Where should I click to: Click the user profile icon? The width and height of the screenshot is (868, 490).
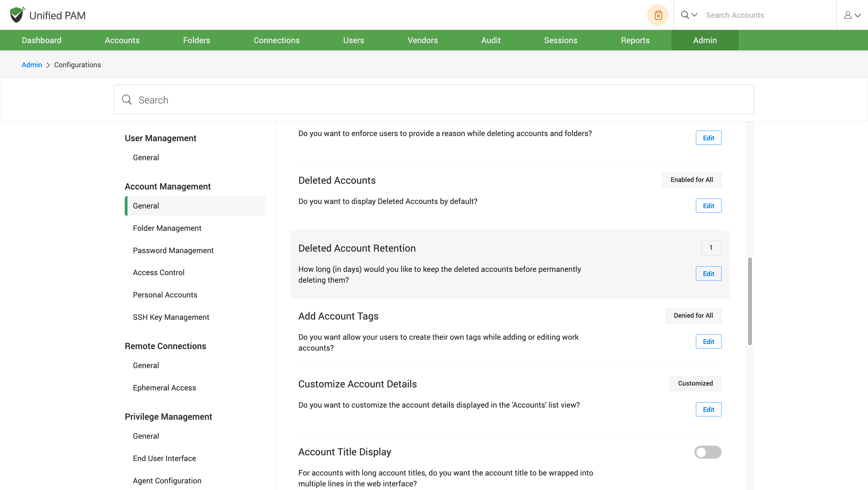(x=848, y=15)
